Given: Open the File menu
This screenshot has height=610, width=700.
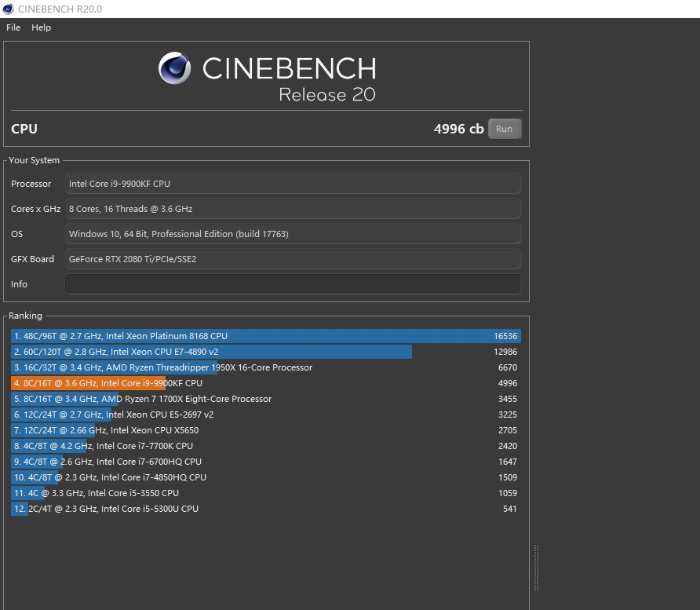Looking at the screenshot, I should 13,27.
